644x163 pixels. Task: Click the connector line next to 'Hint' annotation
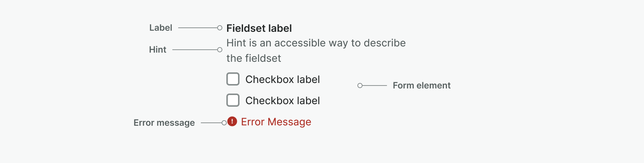[194, 50]
